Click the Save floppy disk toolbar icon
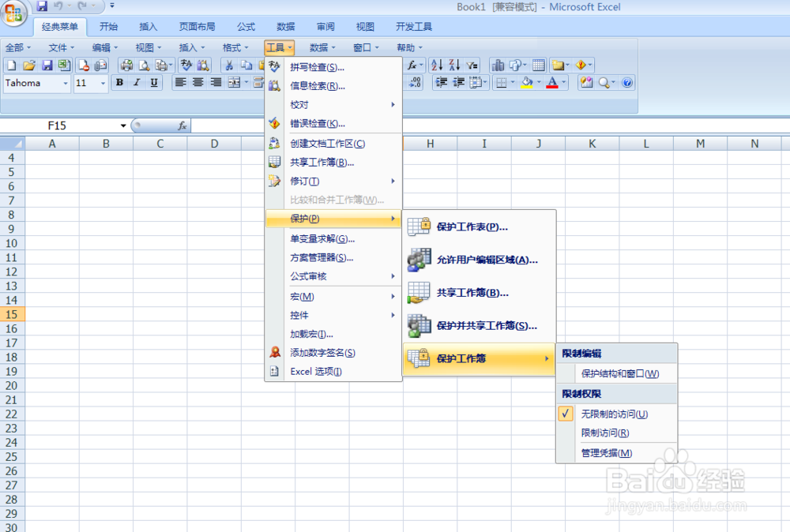 (47, 65)
